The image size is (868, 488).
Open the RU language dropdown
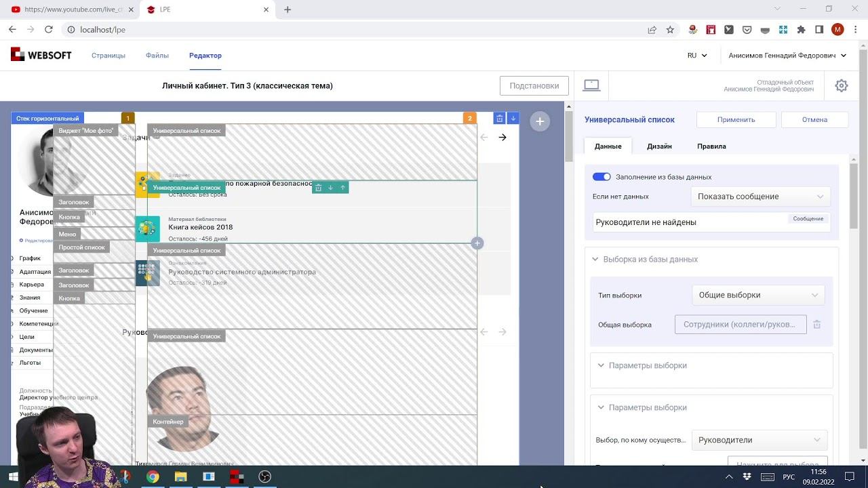tap(697, 56)
